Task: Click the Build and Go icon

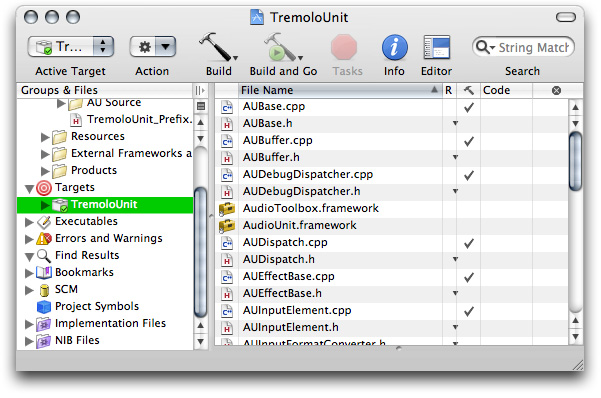Action: [x=282, y=47]
